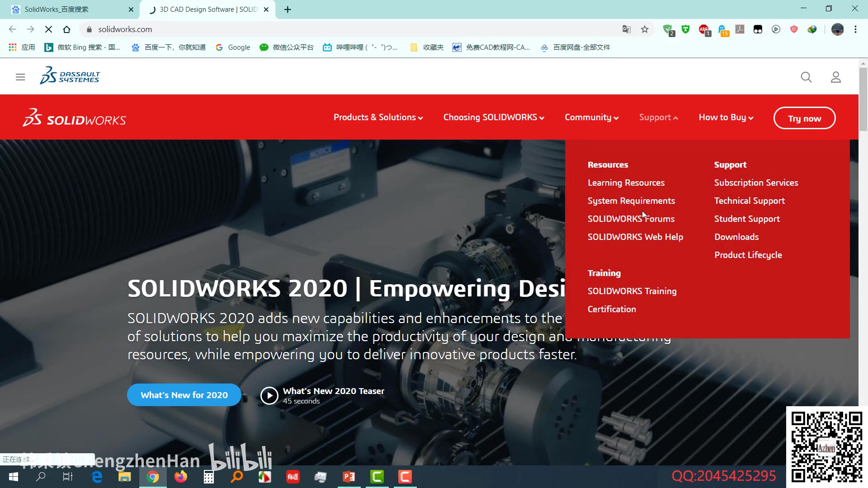
Task: Open Certification link
Action: click(612, 310)
